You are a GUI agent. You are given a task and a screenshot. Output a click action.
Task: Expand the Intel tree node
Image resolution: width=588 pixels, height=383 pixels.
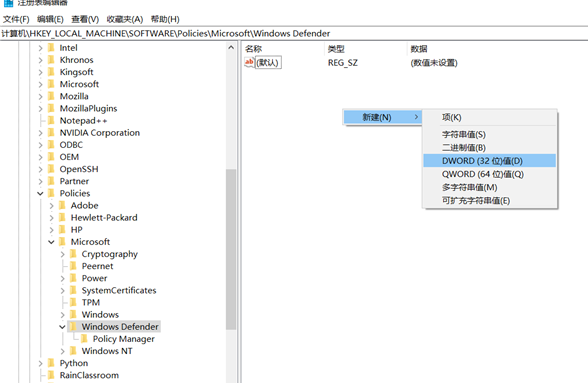click(40, 48)
